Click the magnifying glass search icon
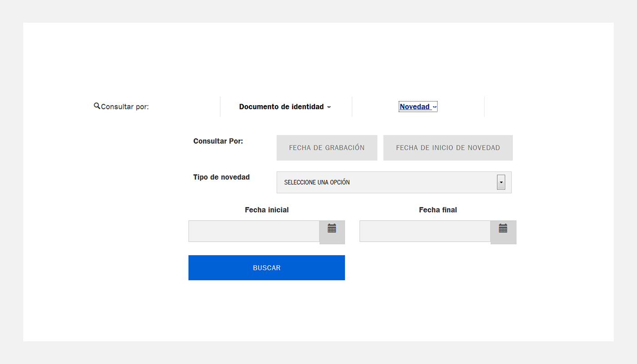637x364 pixels. click(x=97, y=106)
